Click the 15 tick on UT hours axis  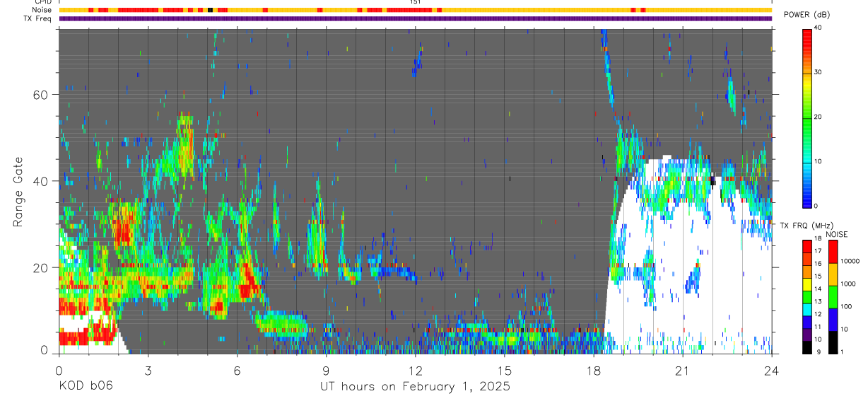(x=504, y=371)
